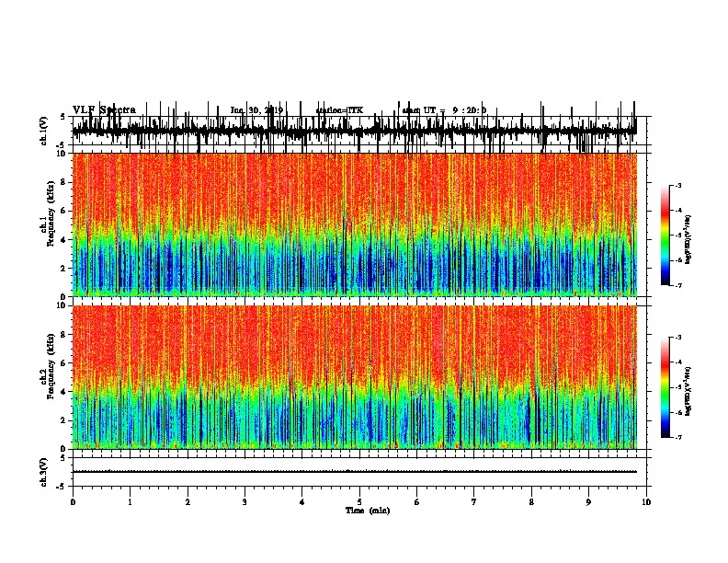Click time-axis tick label '5'
Image resolution: width=728 pixels, height=563 pixels.
point(359,502)
